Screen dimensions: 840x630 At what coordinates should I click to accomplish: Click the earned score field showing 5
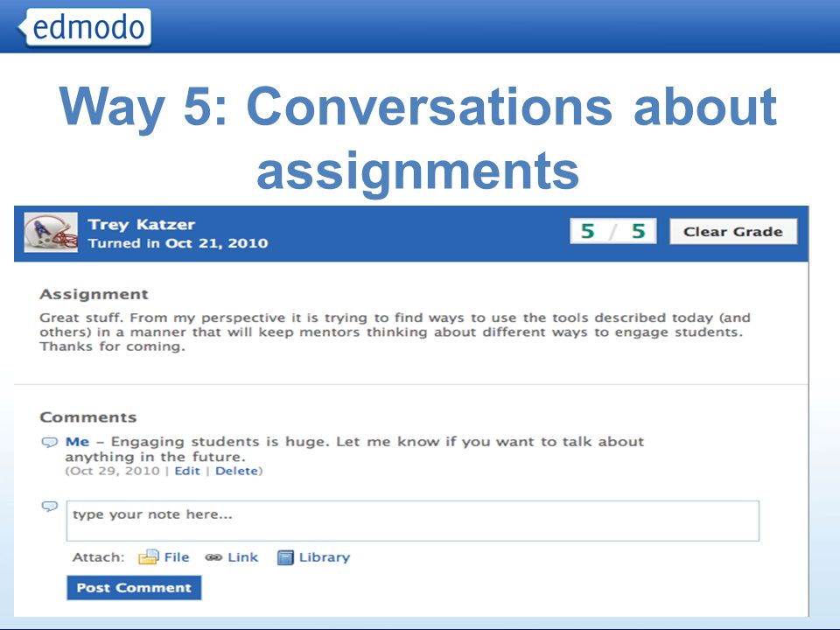pos(588,231)
